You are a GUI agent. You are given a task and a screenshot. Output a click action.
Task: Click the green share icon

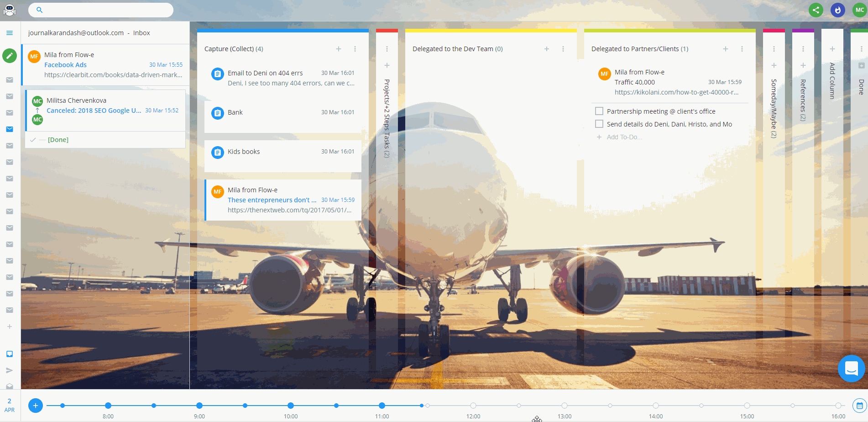click(816, 10)
